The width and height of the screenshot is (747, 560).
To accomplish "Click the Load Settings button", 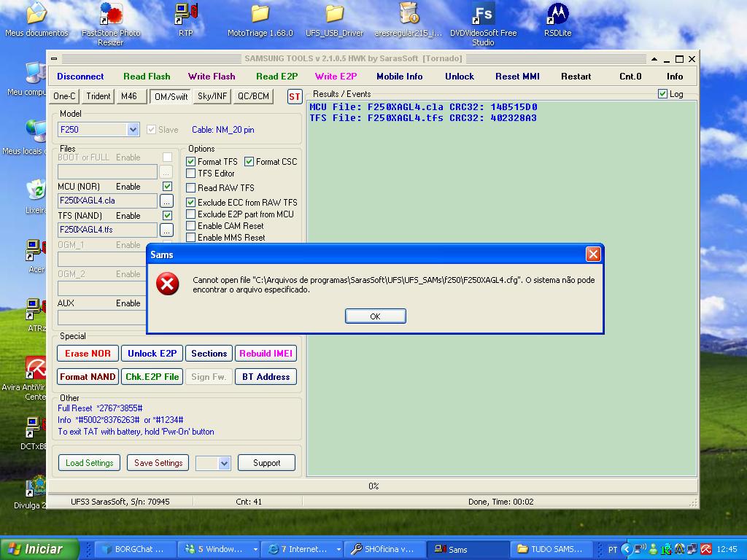I will (x=90, y=463).
